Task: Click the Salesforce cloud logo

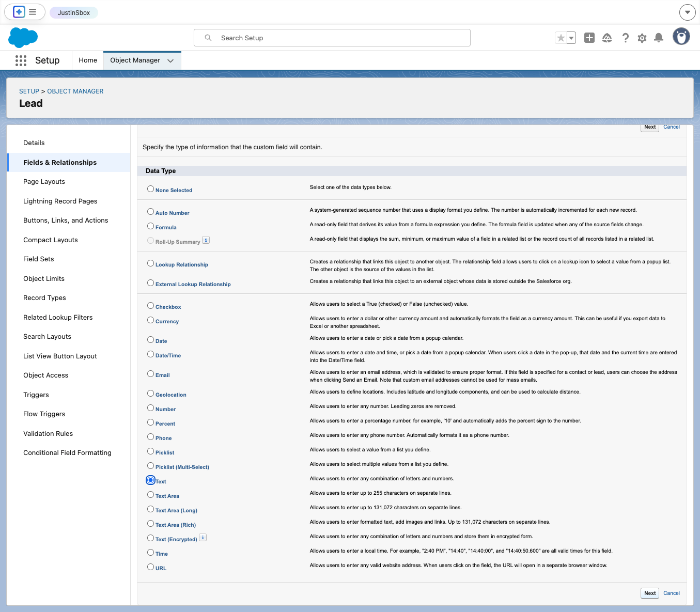Action: click(x=23, y=38)
